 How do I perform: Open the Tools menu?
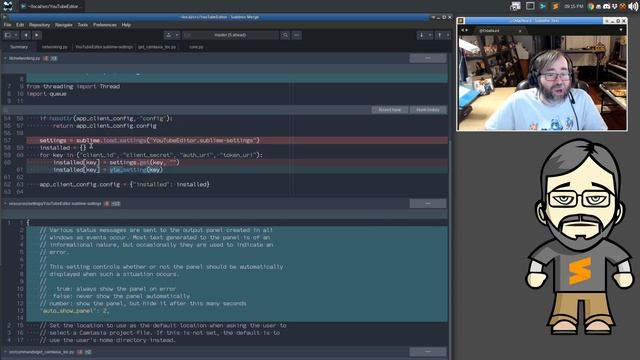(83, 25)
